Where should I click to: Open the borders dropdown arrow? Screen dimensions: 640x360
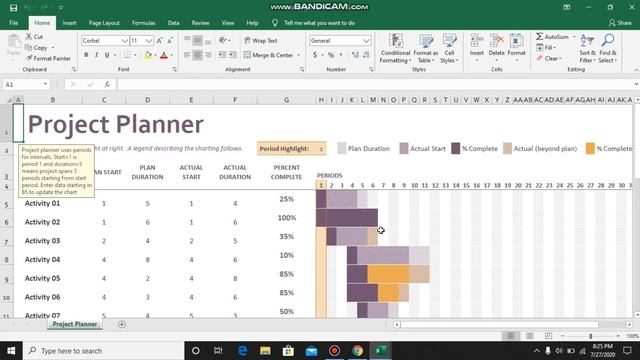135,55
